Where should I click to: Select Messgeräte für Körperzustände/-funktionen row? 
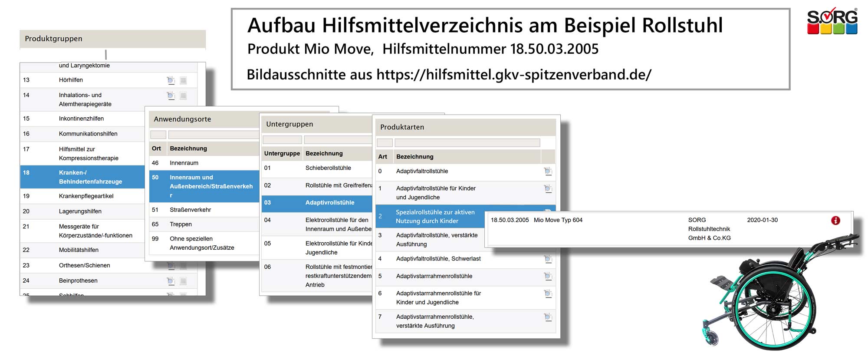[x=82, y=231]
